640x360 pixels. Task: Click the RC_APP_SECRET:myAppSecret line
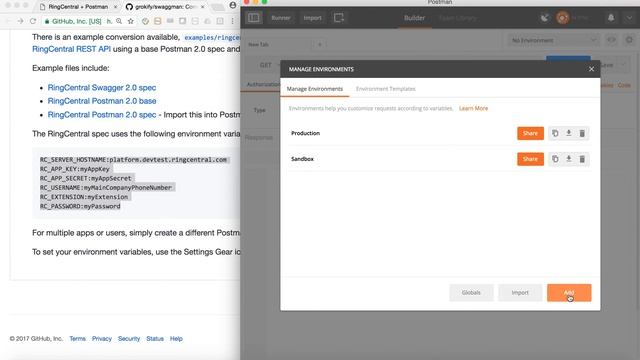tap(86, 178)
